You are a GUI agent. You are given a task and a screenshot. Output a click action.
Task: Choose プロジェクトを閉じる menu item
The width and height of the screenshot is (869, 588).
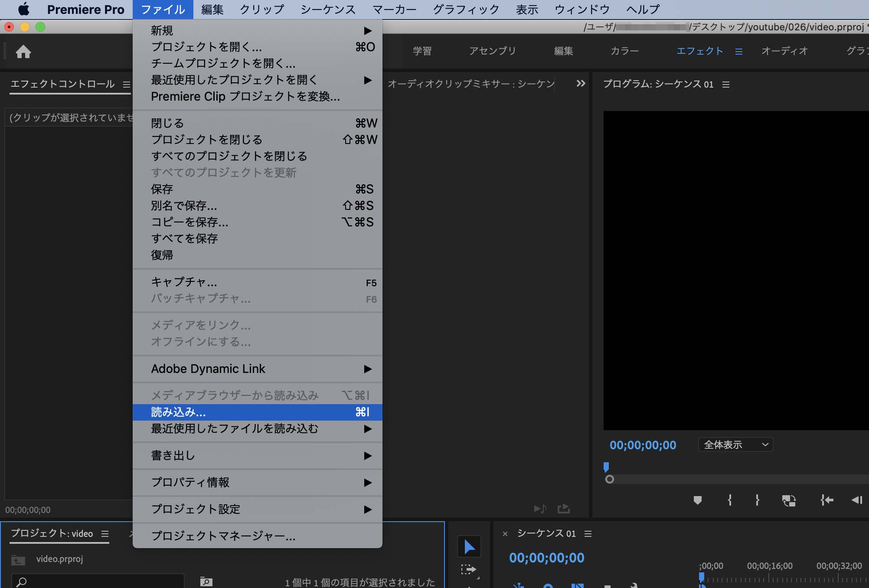tap(258, 140)
